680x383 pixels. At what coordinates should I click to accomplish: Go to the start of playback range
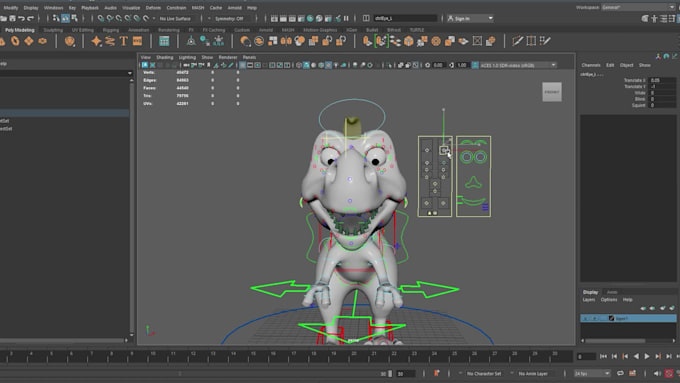point(603,356)
